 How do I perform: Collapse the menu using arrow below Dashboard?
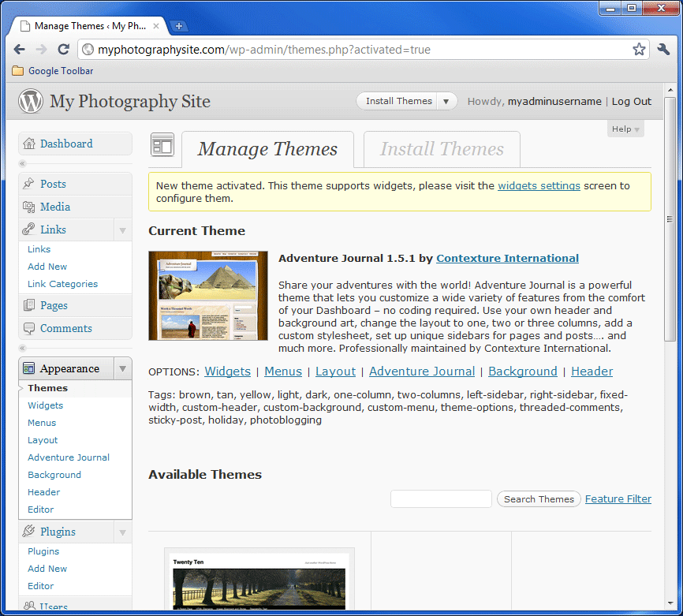23,164
